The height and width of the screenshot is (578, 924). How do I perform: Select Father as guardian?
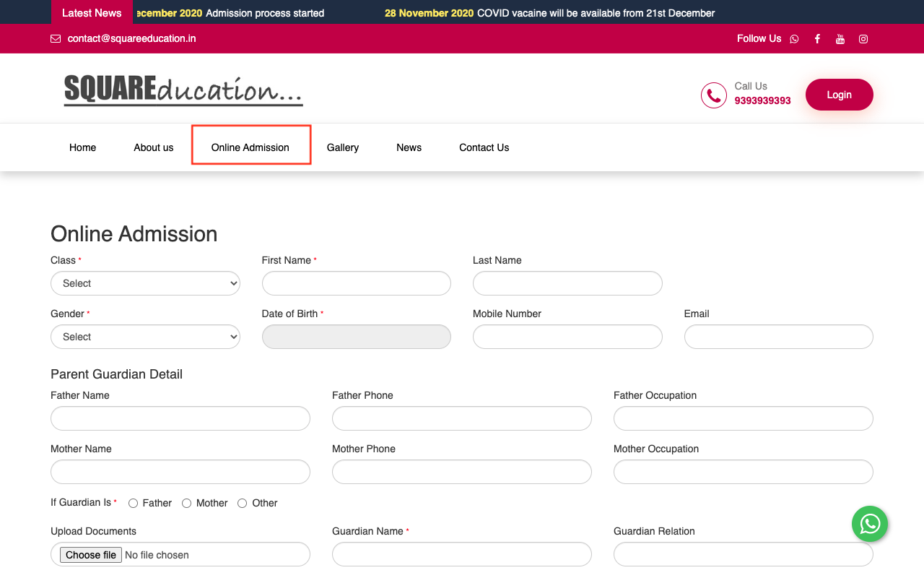click(x=134, y=504)
